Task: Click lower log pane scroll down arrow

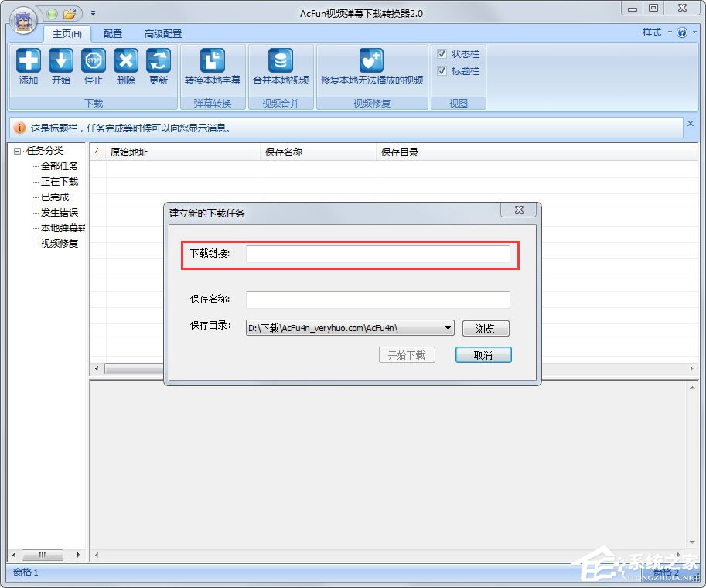Action: pos(692,542)
